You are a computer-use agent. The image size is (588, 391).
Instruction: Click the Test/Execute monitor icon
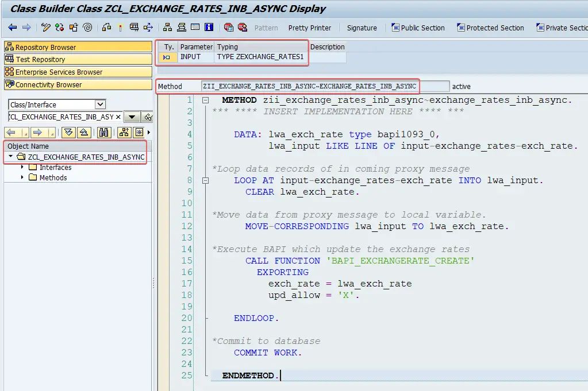(x=134, y=28)
